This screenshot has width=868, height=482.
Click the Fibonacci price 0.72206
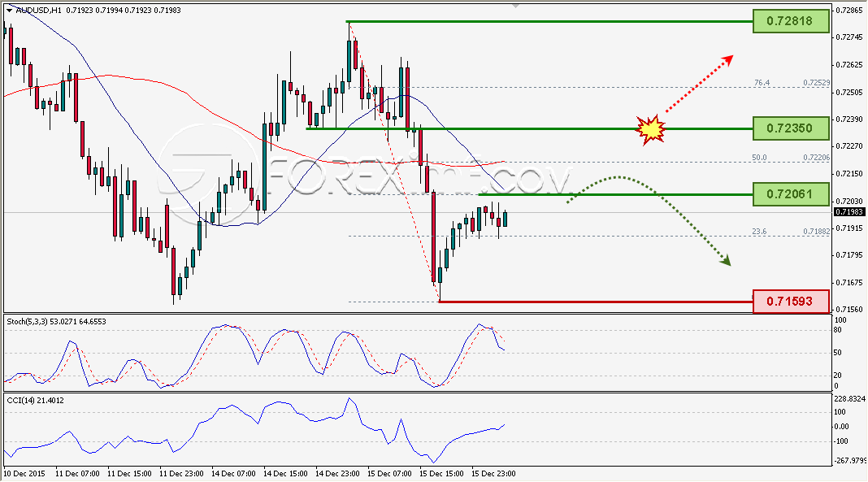(817, 157)
